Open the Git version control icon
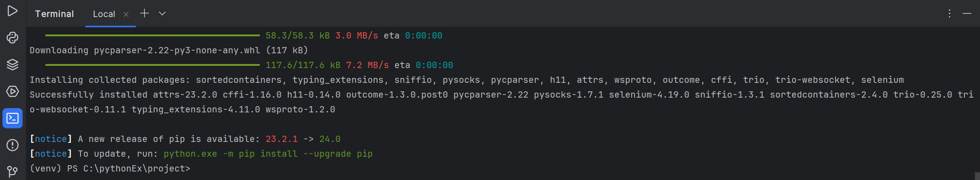The width and height of the screenshot is (980, 180). 13,171
